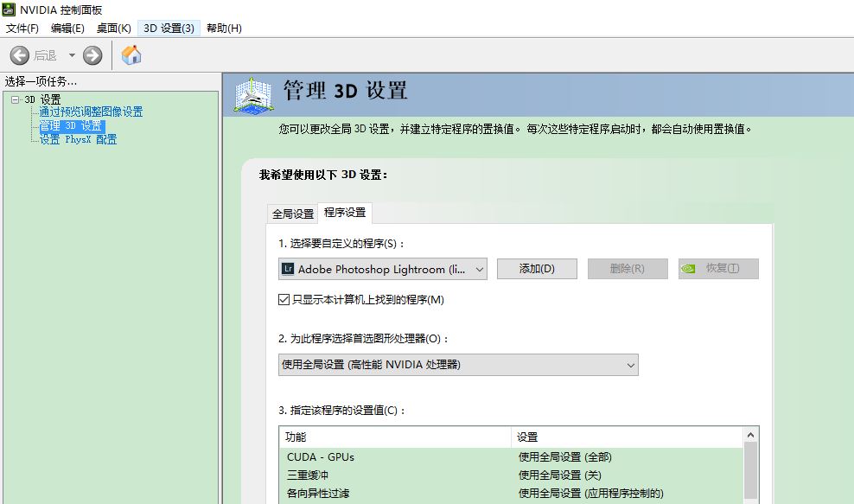Switch to the 全局设置 tab
Image resolution: width=854 pixels, height=504 pixels.
tap(293, 214)
